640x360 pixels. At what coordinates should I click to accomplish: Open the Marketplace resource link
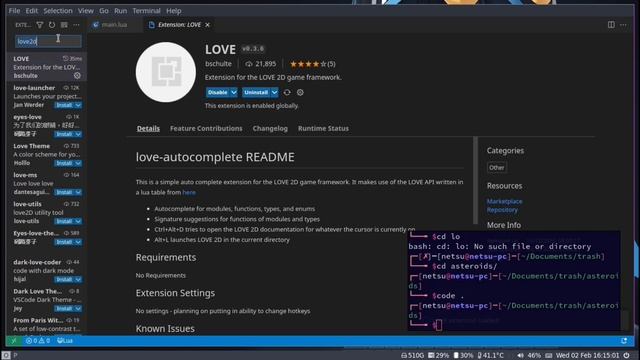pyautogui.click(x=504, y=201)
